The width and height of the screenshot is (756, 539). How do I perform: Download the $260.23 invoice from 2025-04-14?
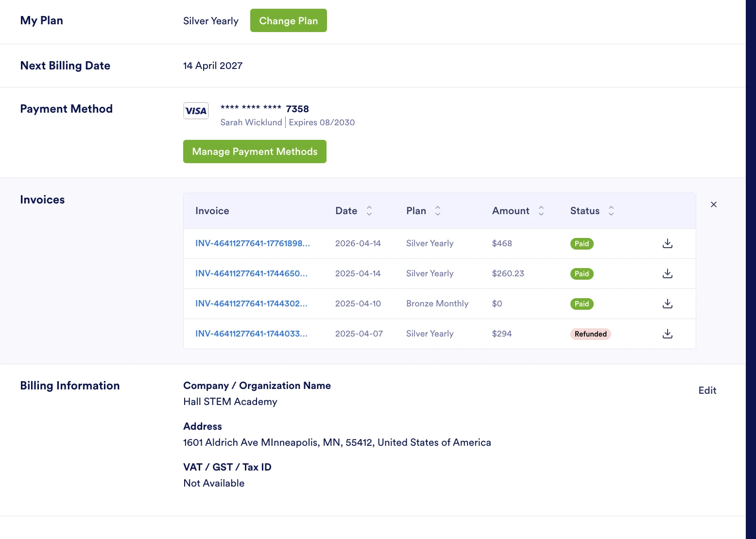pyautogui.click(x=668, y=273)
